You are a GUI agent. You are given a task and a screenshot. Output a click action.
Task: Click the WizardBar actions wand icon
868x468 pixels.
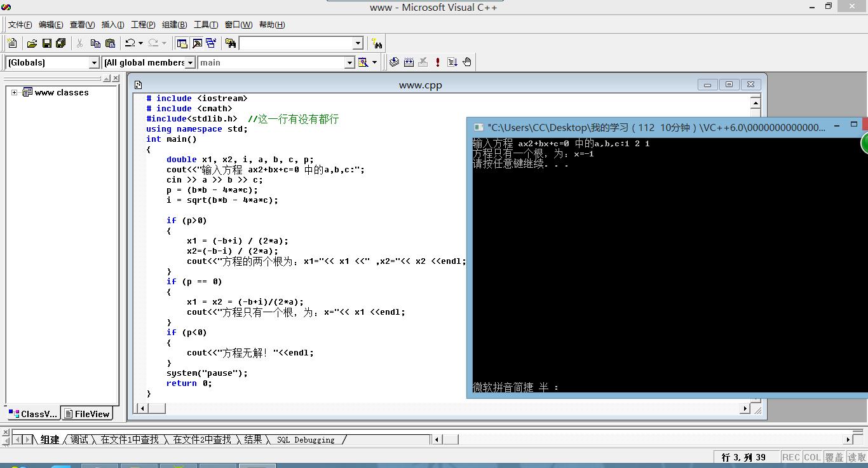(x=363, y=62)
